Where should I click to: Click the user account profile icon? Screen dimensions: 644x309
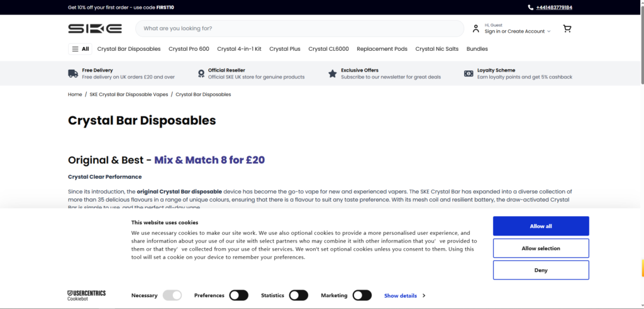475,29
